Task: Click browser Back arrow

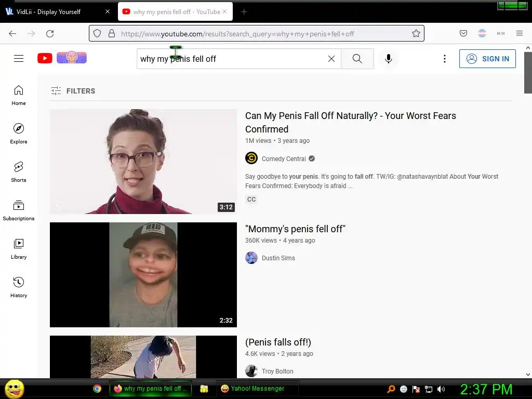Action: pyautogui.click(x=12, y=34)
